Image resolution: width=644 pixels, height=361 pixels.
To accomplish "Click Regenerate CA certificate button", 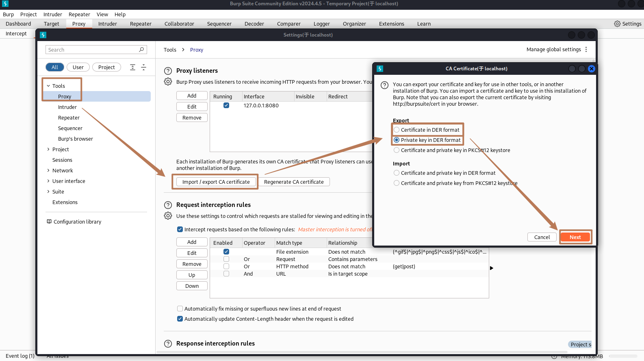I will (x=294, y=182).
